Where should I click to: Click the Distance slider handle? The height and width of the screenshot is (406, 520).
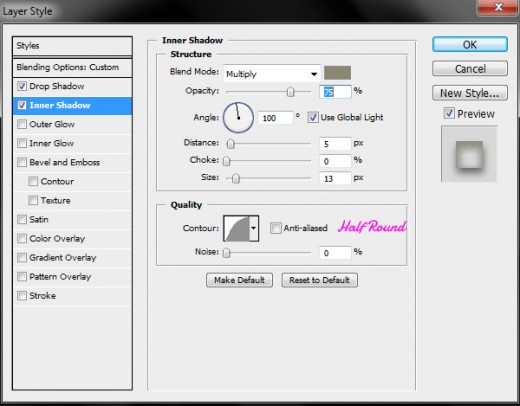[x=230, y=144]
